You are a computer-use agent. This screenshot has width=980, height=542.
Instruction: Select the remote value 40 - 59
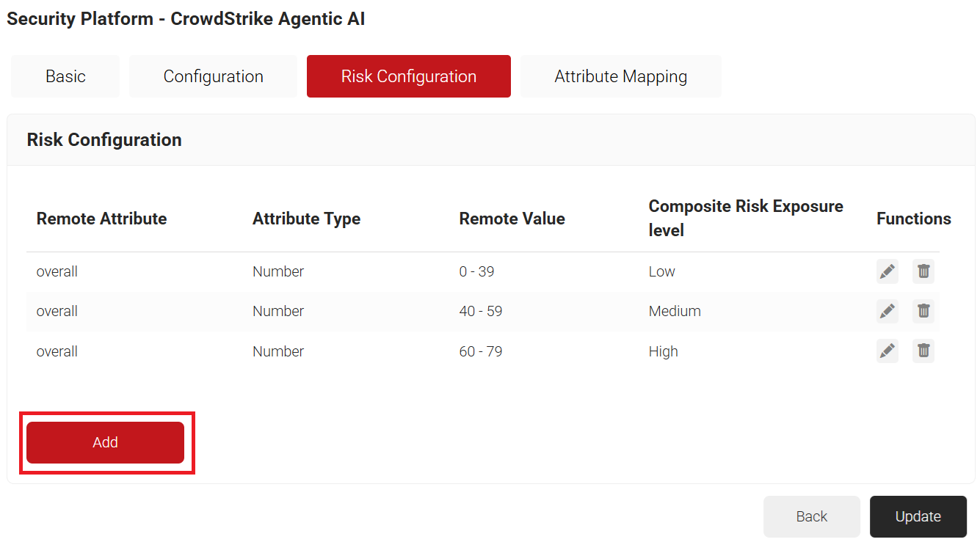click(481, 311)
